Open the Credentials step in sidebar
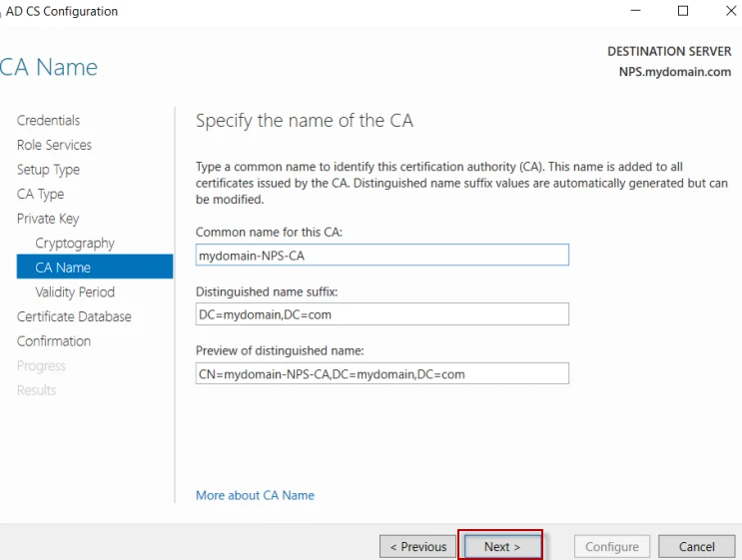Image resolution: width=742 pixels, height=560 pixels. (48, 121)
